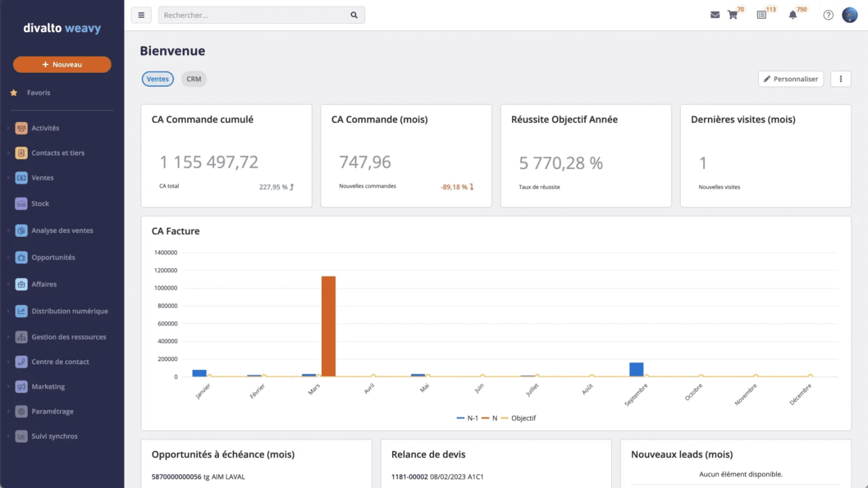Open the Distribution numérique icon
Image resolution: width=868 pixels, height=488 pixels.
click(22, 311)
